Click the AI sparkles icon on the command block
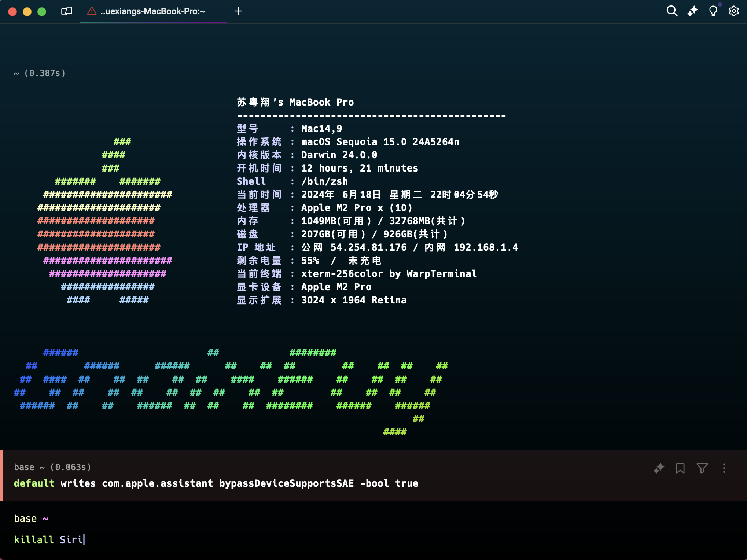 (659, 468)
